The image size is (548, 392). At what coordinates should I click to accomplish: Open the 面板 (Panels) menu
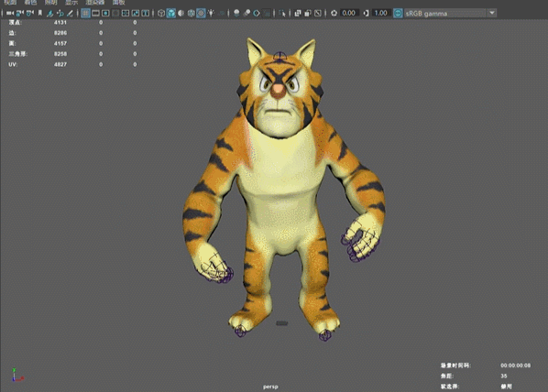pyautogui.click(x=119, y=3)
